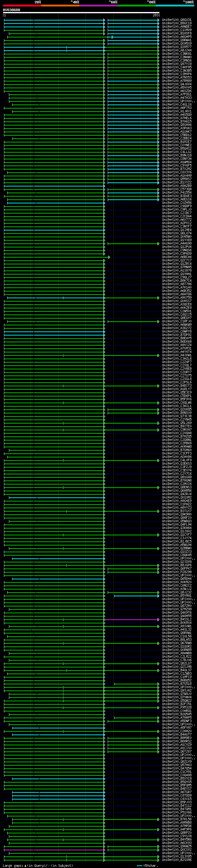Select the UniRef100_A9U759 label

[176, 297]
